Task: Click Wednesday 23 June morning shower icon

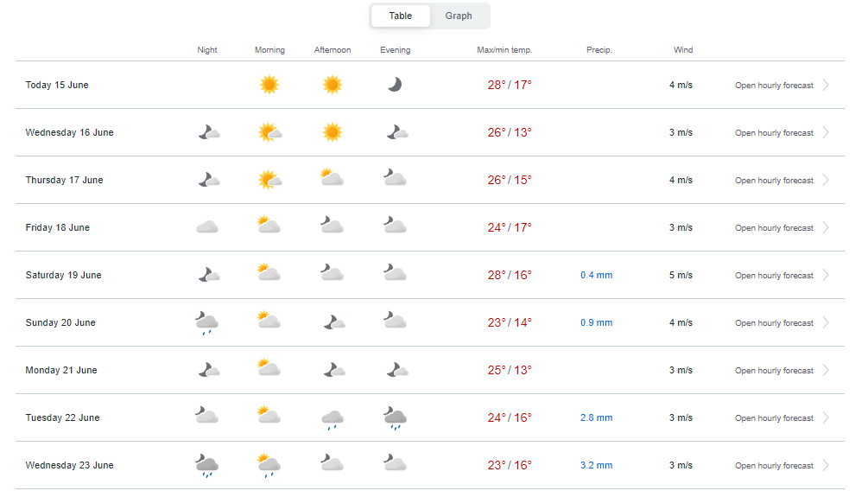Action: [x=269, y=465]
